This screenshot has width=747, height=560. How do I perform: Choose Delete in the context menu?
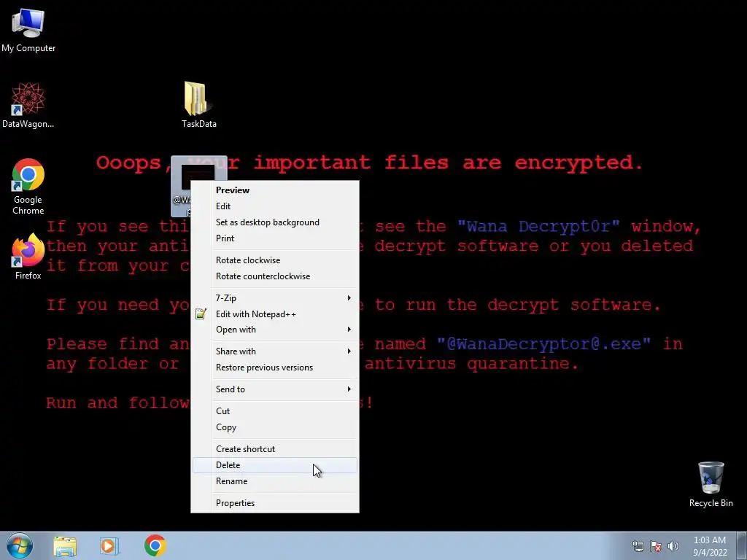click(x=275, y=465)
